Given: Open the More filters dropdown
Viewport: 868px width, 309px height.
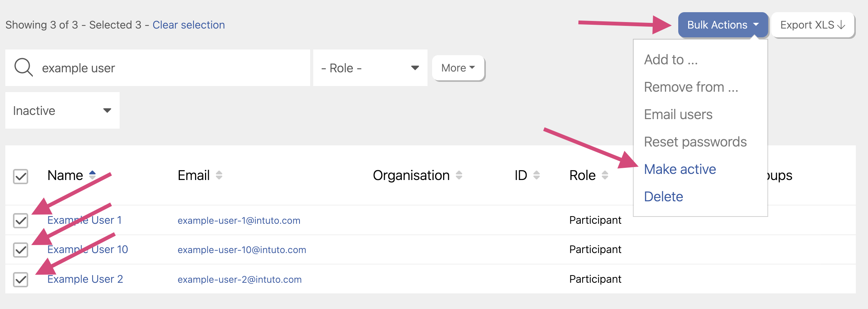Looking at the screenshot, I should [458, 68].
